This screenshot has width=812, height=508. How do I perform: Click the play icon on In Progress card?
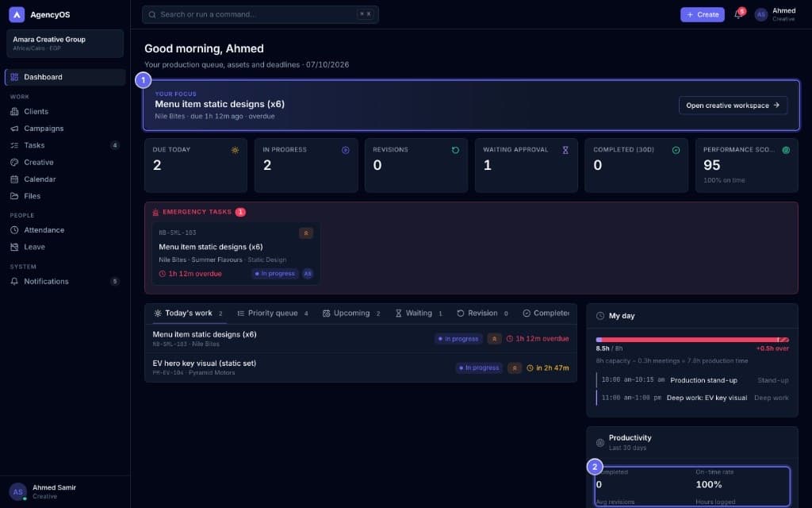346,150
